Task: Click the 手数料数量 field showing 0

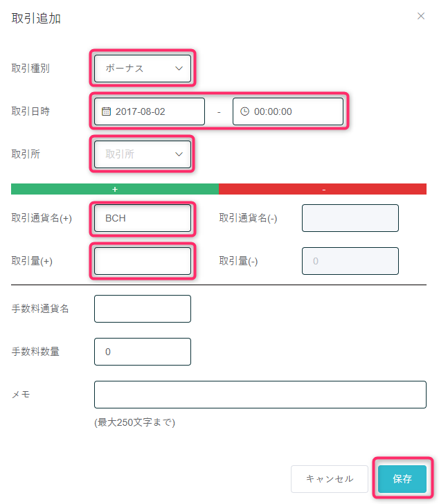Action: 143,352
